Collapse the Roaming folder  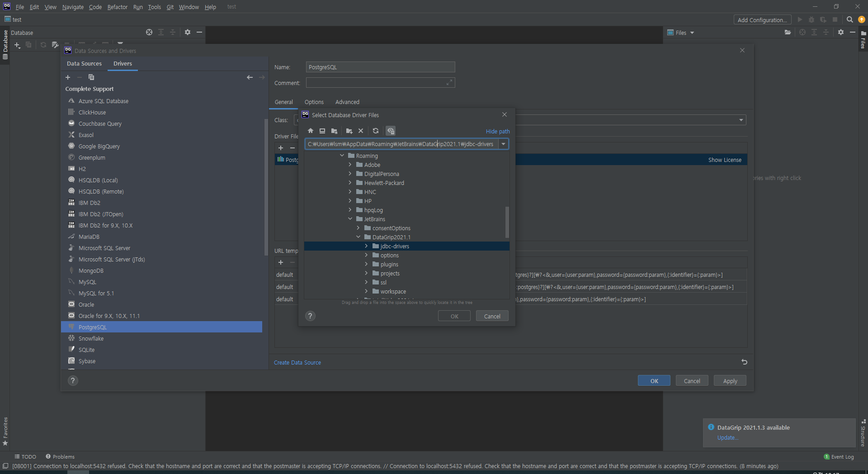pos(342,156)
